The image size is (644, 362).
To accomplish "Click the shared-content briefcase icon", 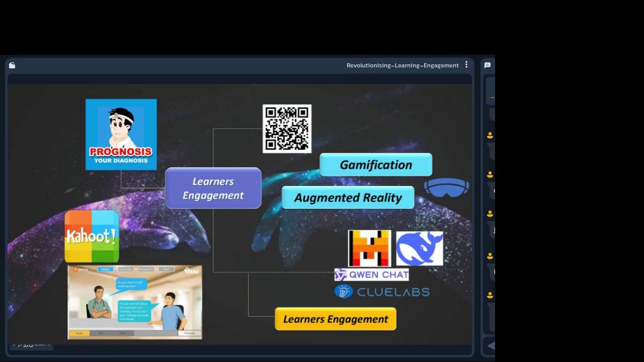I will tap(12, 65).
